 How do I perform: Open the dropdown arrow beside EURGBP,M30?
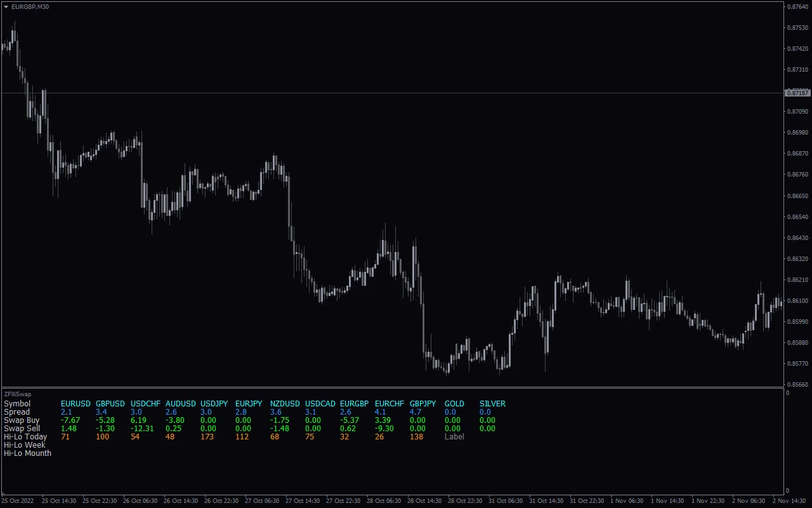click(6, 6)
